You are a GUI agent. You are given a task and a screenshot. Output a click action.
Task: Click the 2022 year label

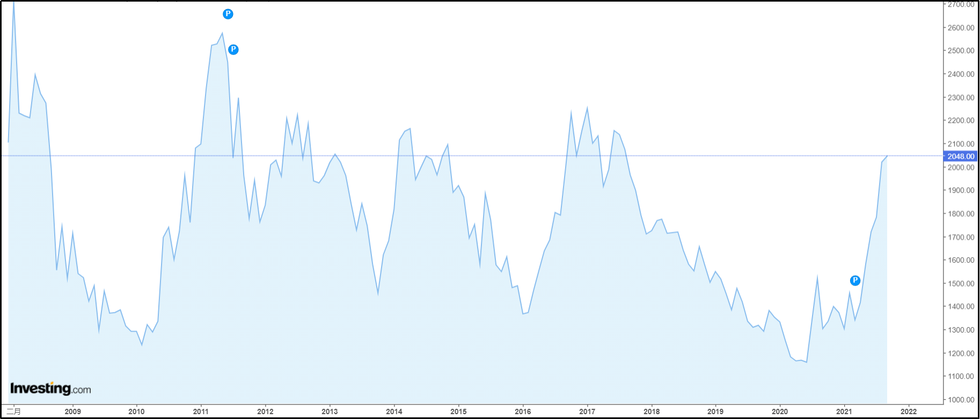point(909,411)
